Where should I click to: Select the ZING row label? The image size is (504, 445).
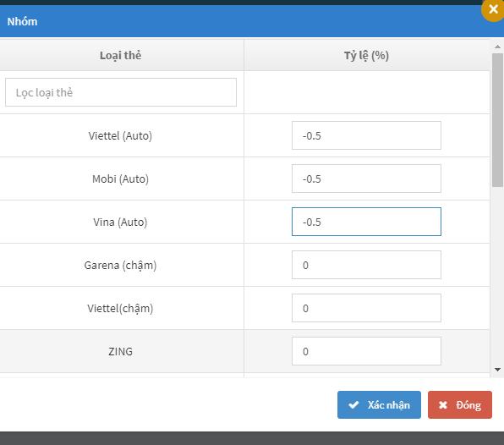[120, 351]
